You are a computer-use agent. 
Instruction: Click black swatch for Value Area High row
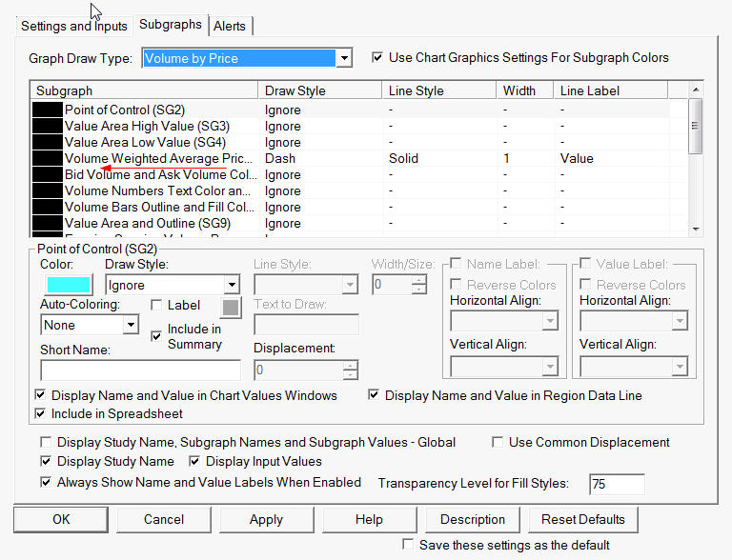click(47, 127)
